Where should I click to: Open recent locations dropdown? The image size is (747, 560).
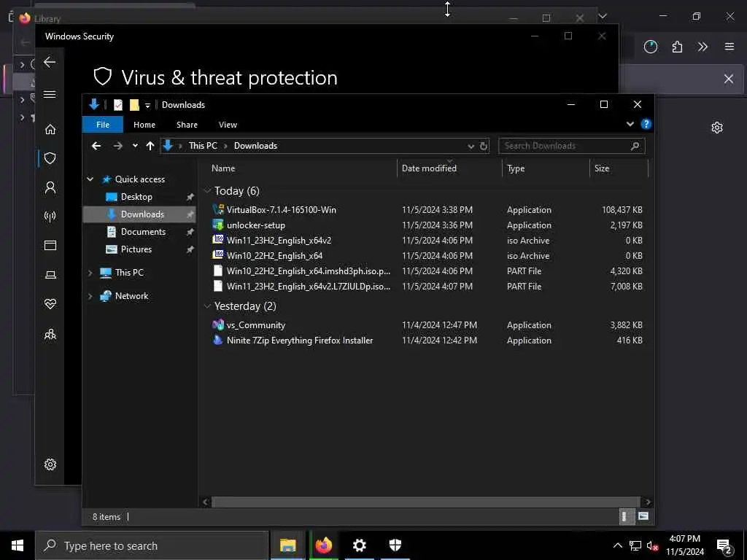pyautogui.click(x=135, y=146)
